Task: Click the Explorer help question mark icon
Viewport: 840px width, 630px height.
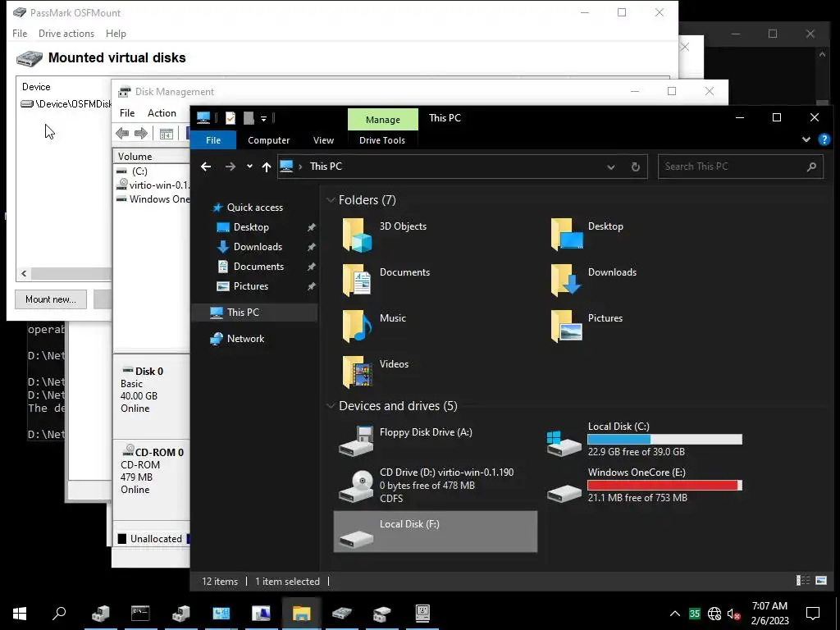Action: [x=824, y=139]
